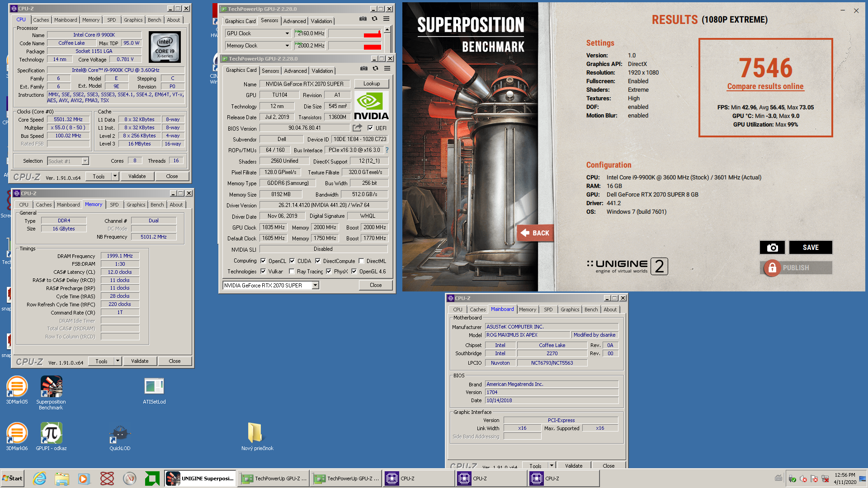
Task: Click the PUBLISH lock icon
Action: (x=772, y=267)
